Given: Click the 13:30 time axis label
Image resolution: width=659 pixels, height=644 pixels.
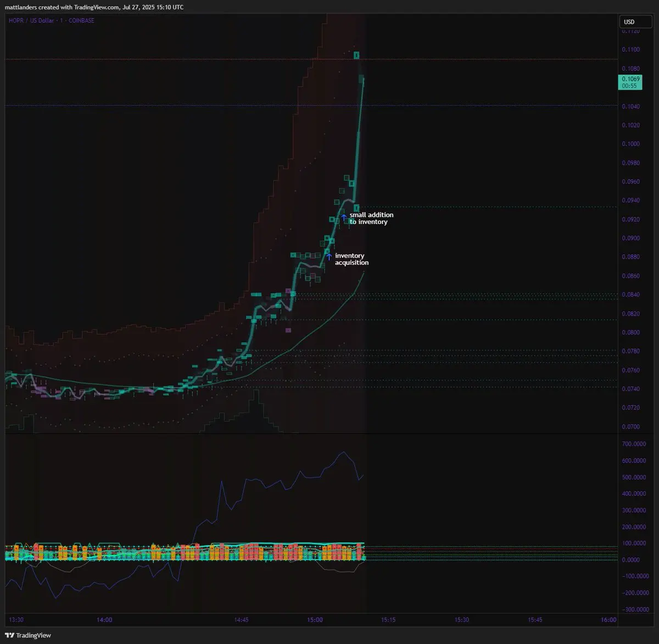Looking at the screenshot, I should pos(16,620).
